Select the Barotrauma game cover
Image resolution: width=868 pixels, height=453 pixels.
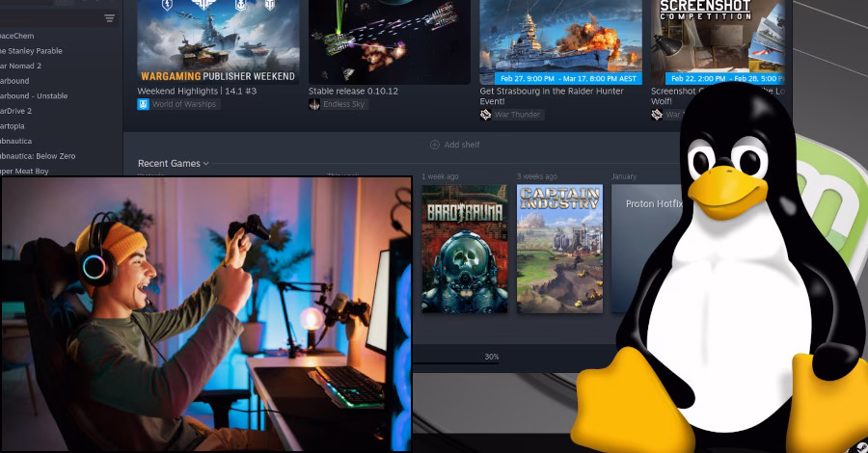click(465, 249)
